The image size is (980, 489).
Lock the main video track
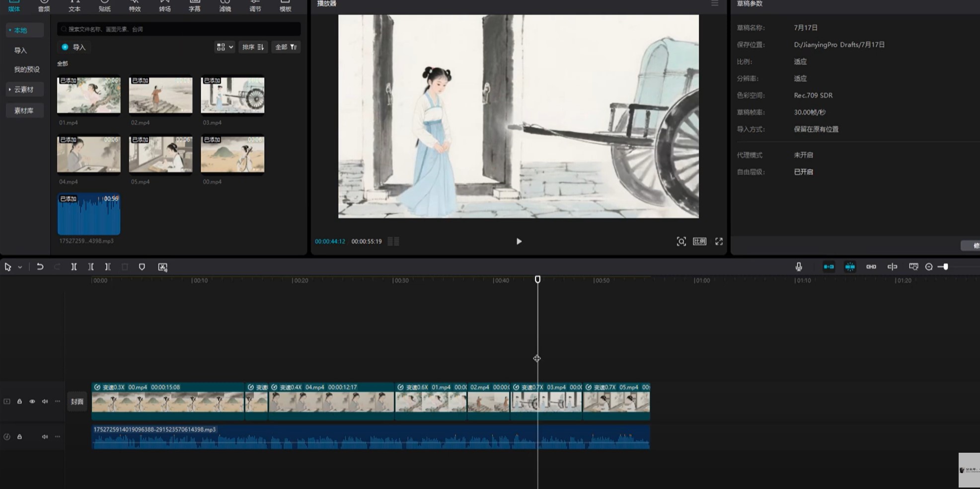click(x=19, y=402)
